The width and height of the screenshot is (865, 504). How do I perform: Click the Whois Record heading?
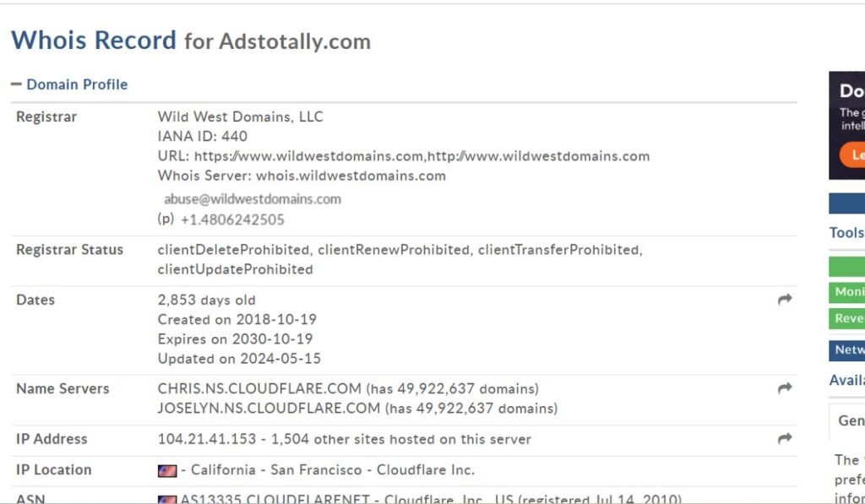tap(93, 41)
